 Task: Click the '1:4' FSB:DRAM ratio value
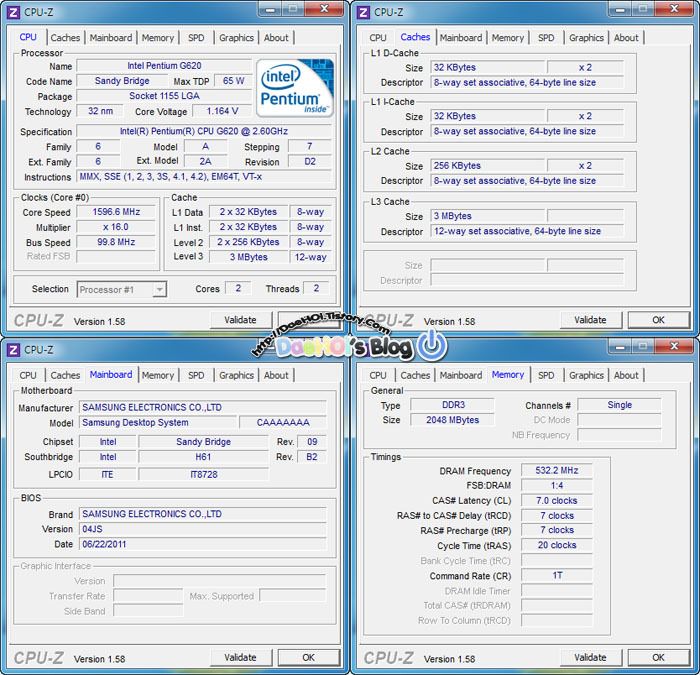pyautogui.click(x=557, y=485)
